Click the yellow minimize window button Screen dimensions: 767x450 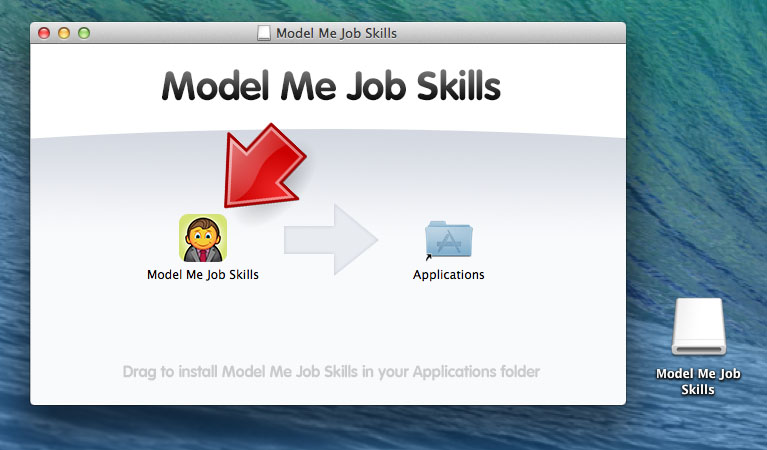point(64,33)
